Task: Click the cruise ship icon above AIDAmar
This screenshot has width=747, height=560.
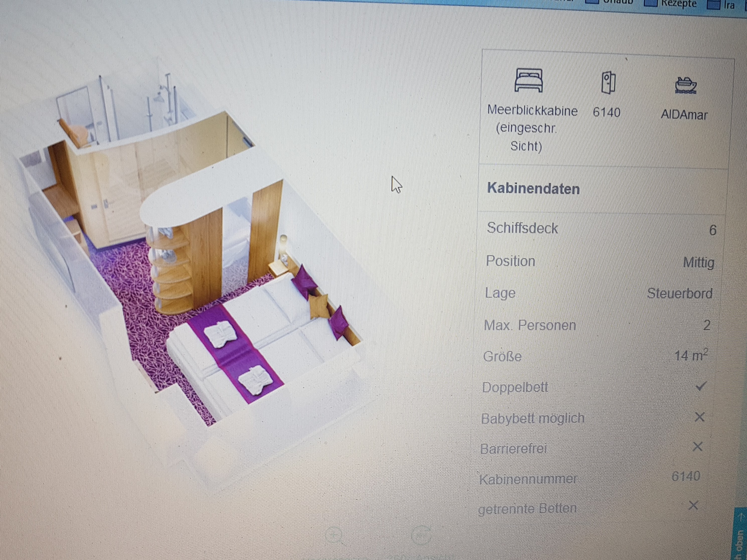Action: [686, 85]
